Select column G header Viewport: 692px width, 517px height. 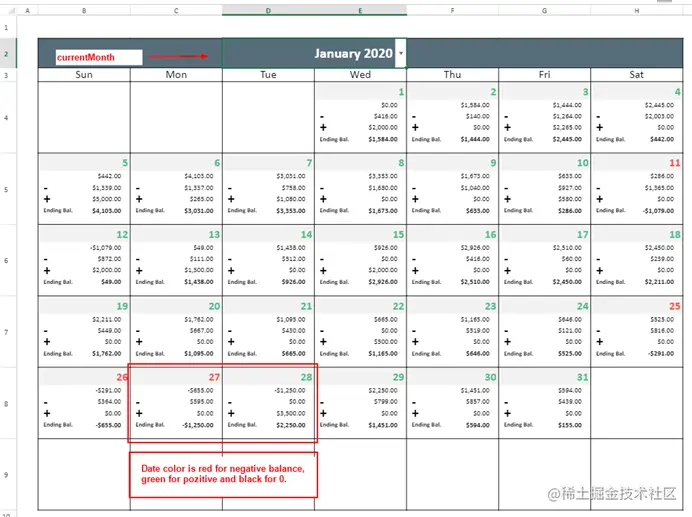click(x=545, y=11)
